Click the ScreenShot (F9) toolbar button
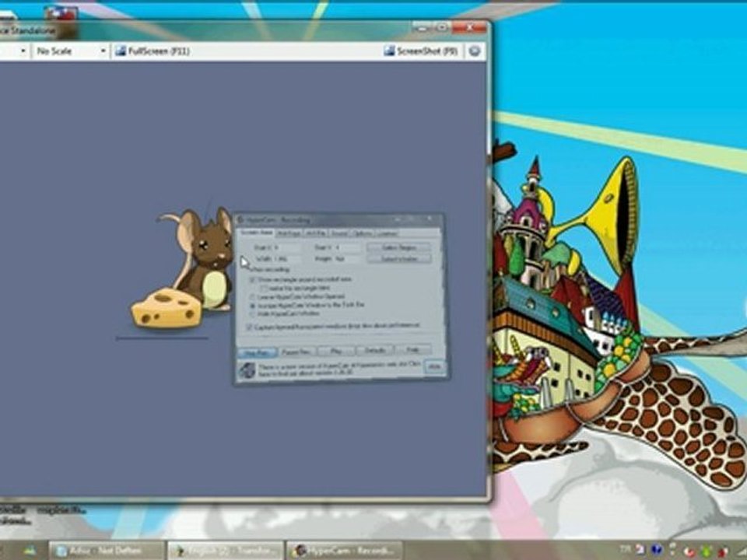The width and height of the screenshot is (747, 560). pyautogui.click(x=421, y=51)
